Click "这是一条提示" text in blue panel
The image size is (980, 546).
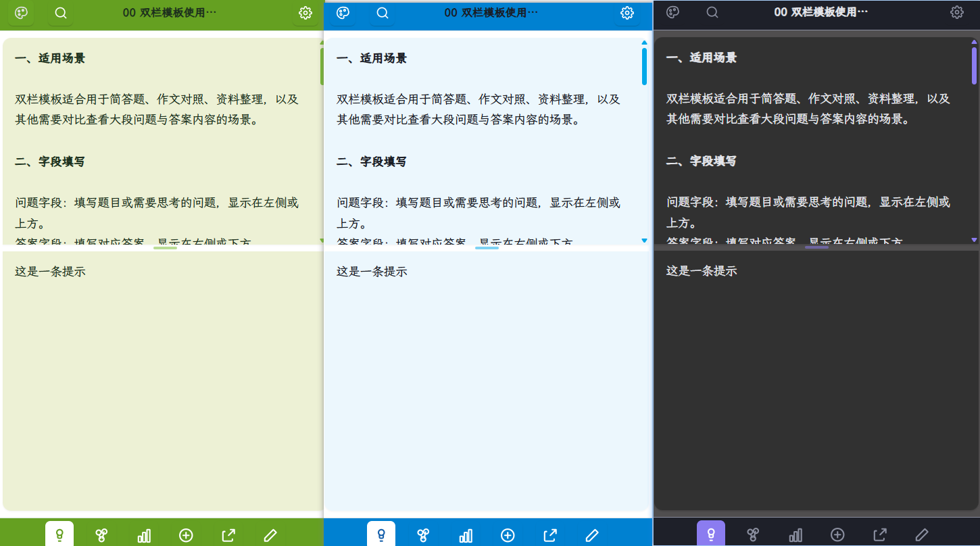pos(372,272)
